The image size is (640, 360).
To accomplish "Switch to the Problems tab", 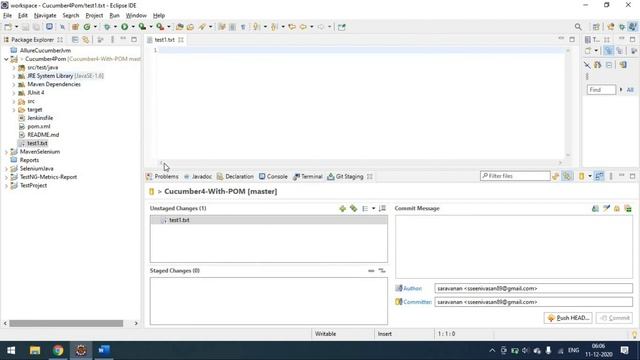I will pos(162,176).
